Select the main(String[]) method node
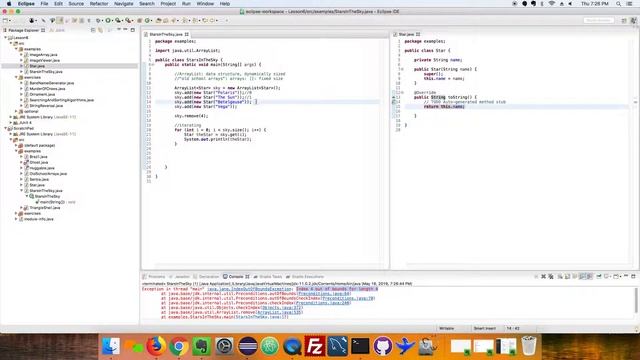 click(52, 202)
